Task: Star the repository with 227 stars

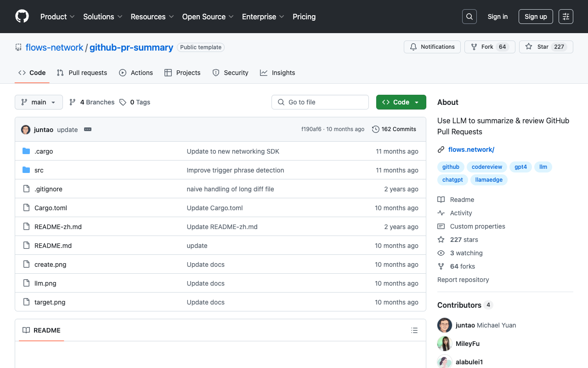Action: [546, 47]
